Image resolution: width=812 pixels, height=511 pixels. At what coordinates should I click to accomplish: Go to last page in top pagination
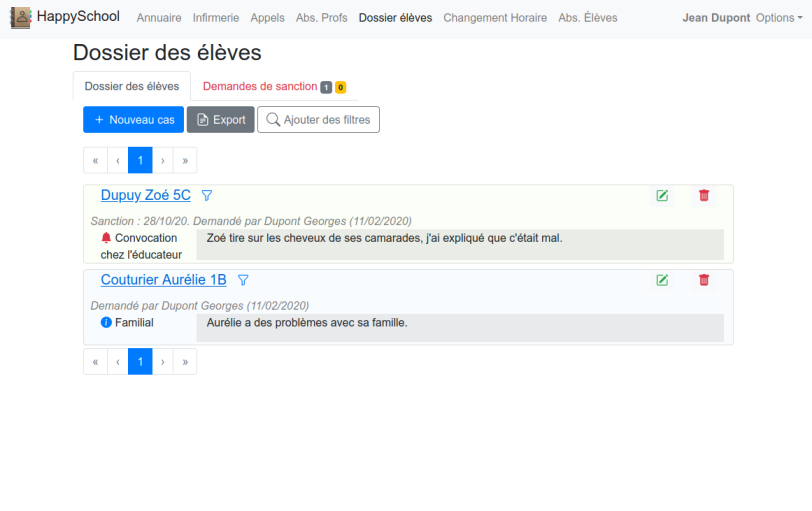pos(185,160)
